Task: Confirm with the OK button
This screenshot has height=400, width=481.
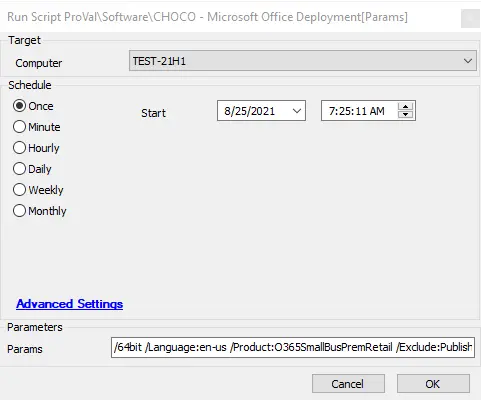Action: (433, 384)
